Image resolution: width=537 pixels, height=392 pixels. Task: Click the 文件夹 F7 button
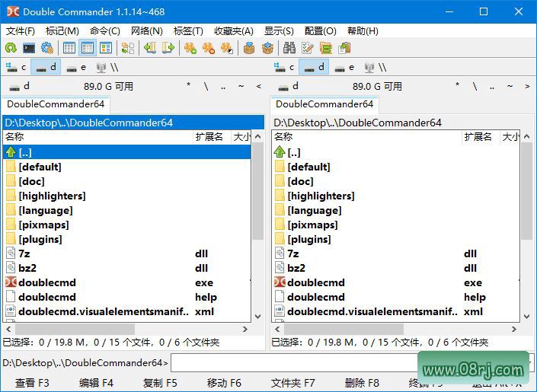[292, 383]
